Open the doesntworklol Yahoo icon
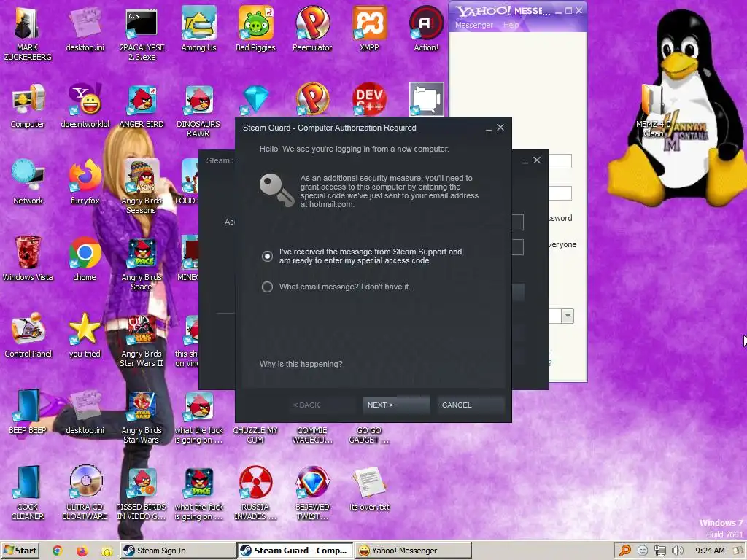747x560 pixels. pos(85,106)
